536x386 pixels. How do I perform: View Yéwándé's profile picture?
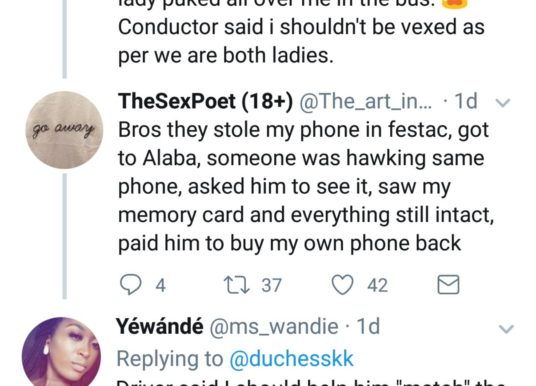click(x=62, y=351)
